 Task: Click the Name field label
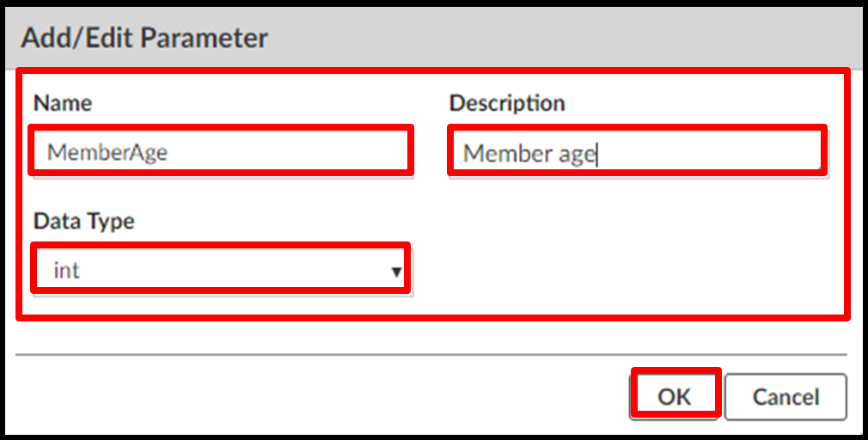tap(63, 103)
